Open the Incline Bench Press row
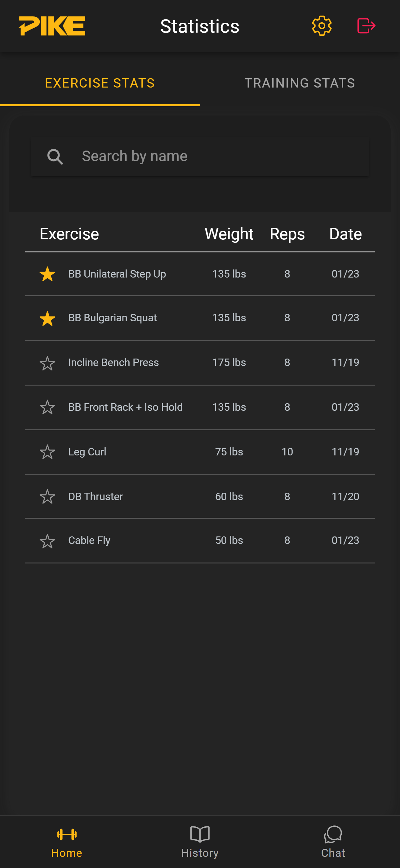Screen dimensions: 400x868 (x=113, y=363)
